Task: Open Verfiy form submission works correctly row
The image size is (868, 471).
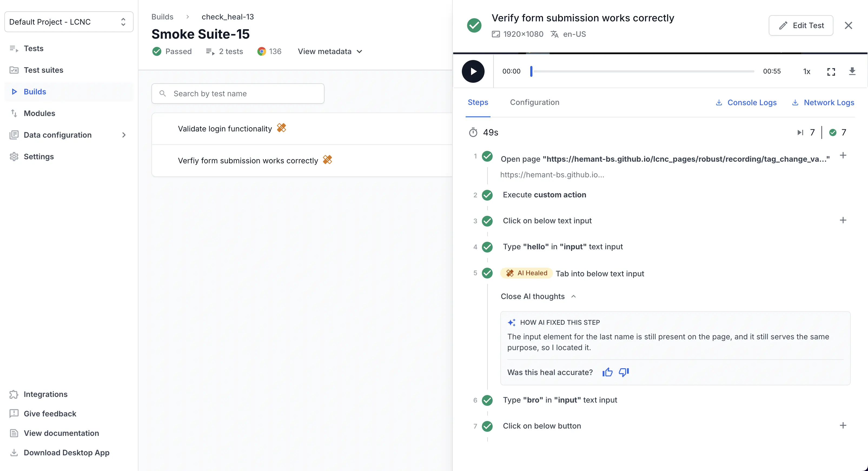Action: tap(302, 161)
